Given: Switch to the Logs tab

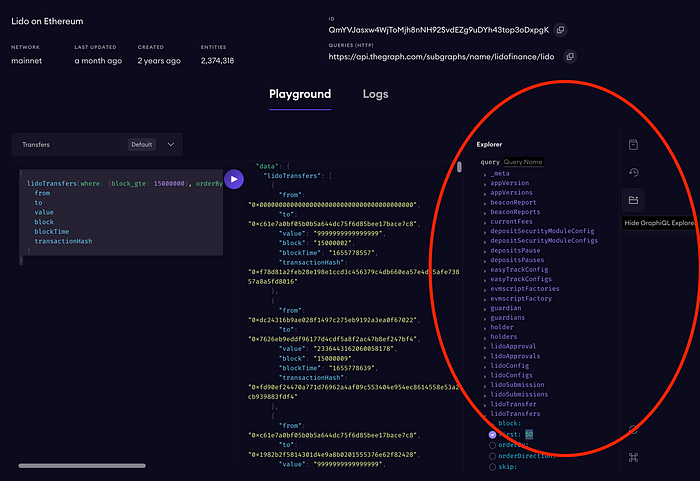Looking at the screenshot, I should tap(375, 94).
